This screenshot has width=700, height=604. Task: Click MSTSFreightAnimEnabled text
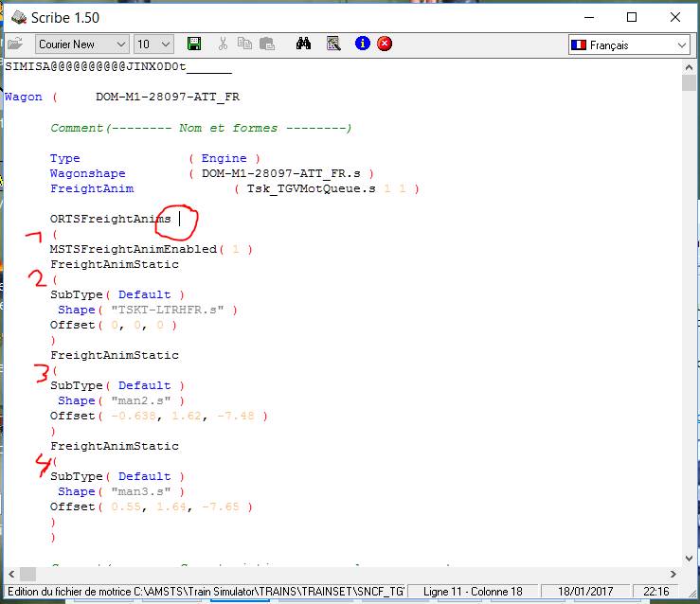(x=133, y=249)
